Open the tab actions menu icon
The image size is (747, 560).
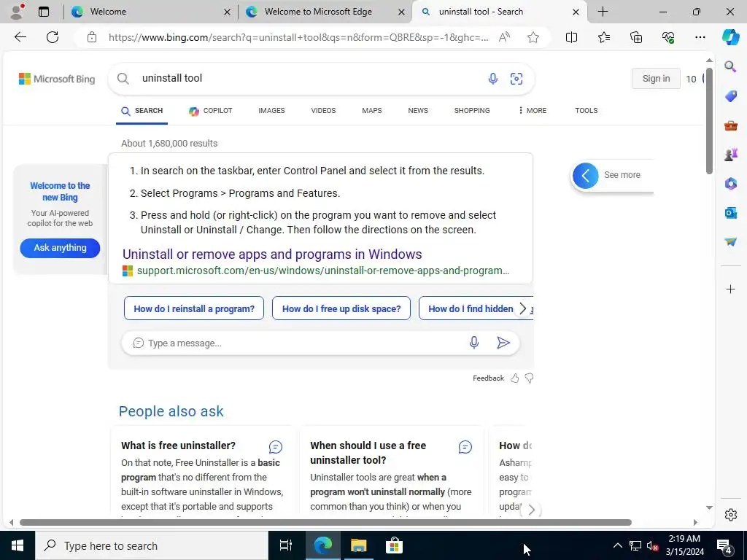pyautogui.click(x=44, y=12)
